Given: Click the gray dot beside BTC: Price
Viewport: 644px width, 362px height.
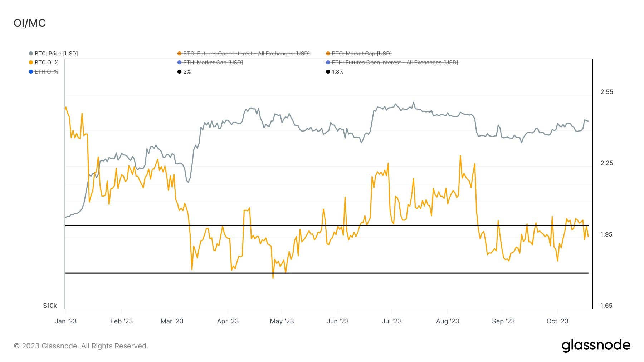Looking at the screenshot, I should (x=31, y=54).
